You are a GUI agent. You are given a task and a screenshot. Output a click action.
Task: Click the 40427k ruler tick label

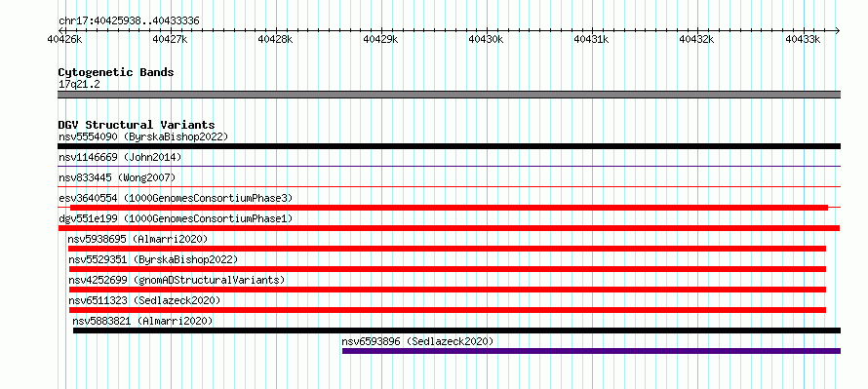tap(171, 39)
